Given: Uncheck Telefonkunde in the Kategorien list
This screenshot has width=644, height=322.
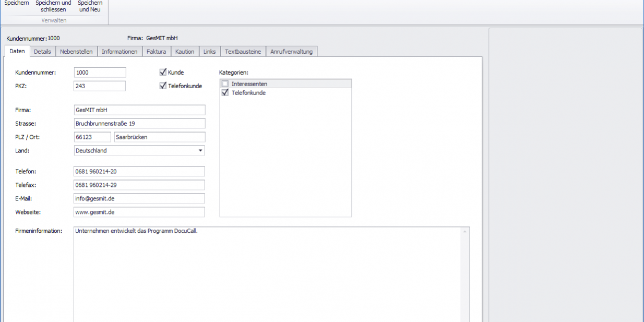Looking at the screenshot, I should pos(225,93).
